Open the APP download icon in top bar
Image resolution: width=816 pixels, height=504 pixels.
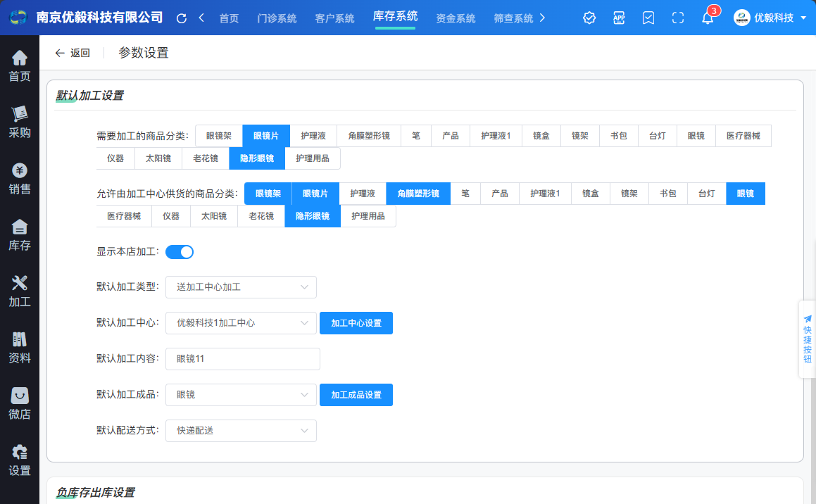619,18
